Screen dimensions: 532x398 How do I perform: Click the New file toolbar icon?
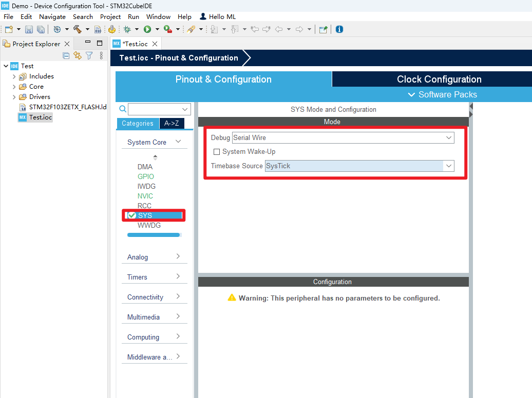pyautogui.click(x=9, y=30)
